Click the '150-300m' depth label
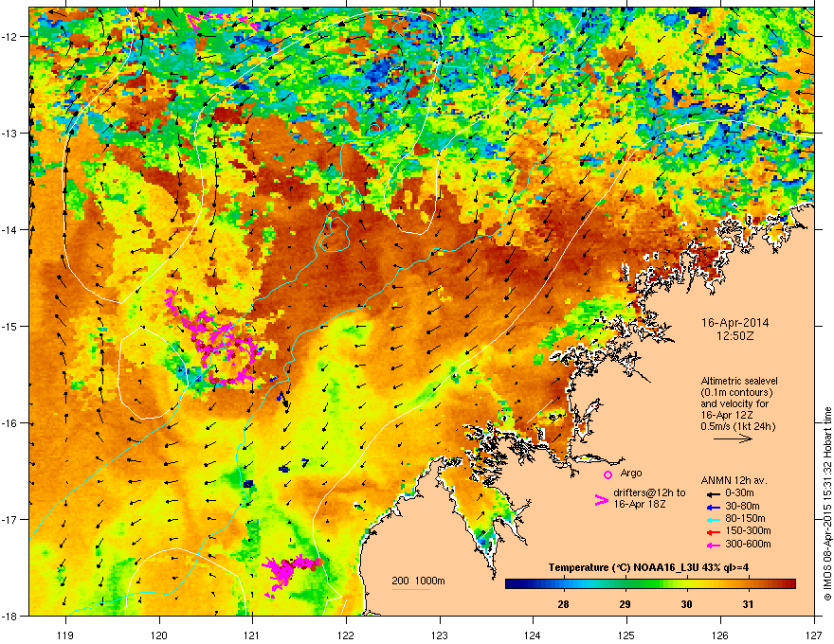 point(748,530)
